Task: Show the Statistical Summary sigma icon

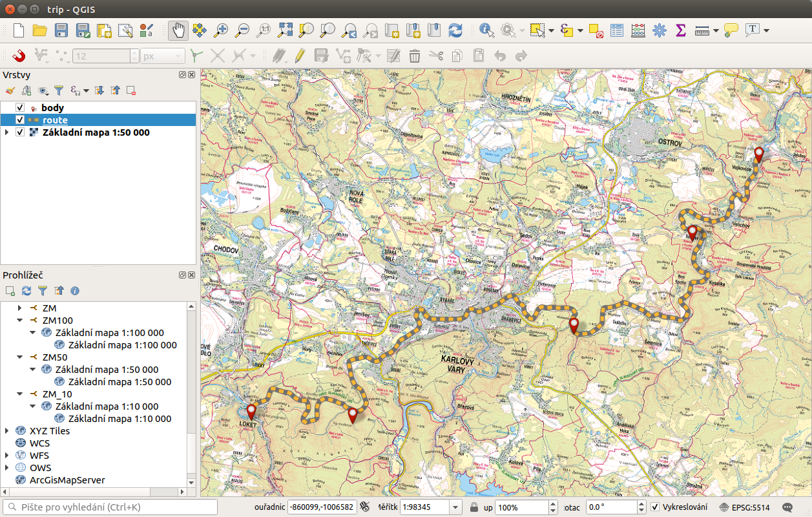Action: point(680,30)
